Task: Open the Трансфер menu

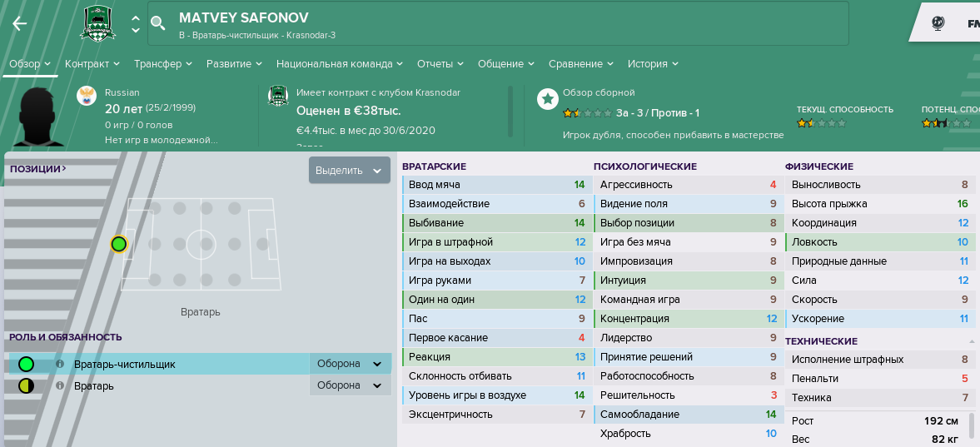Action: pyautogui.click(x=163, y=64)
